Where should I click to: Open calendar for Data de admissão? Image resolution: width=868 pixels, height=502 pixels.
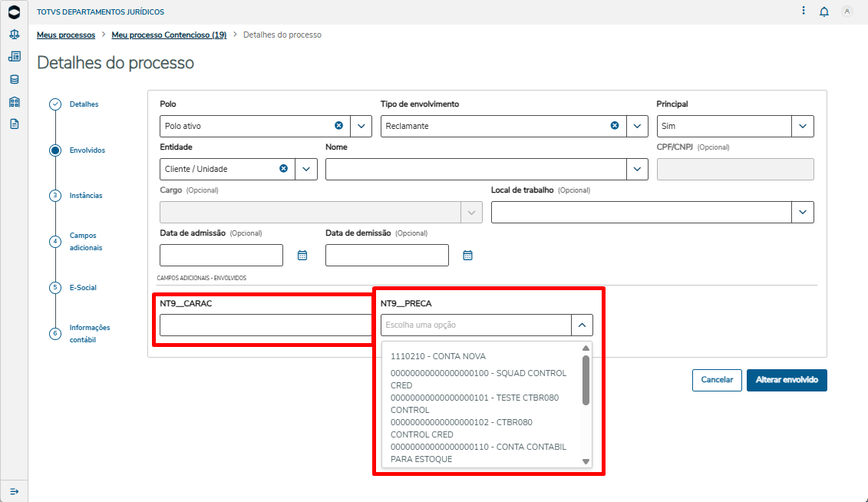302,255
